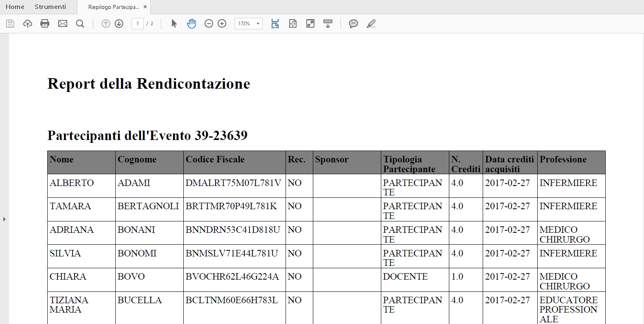Open the 172% zoom level dropdown
Screen dimensions: 644x324
258,24
